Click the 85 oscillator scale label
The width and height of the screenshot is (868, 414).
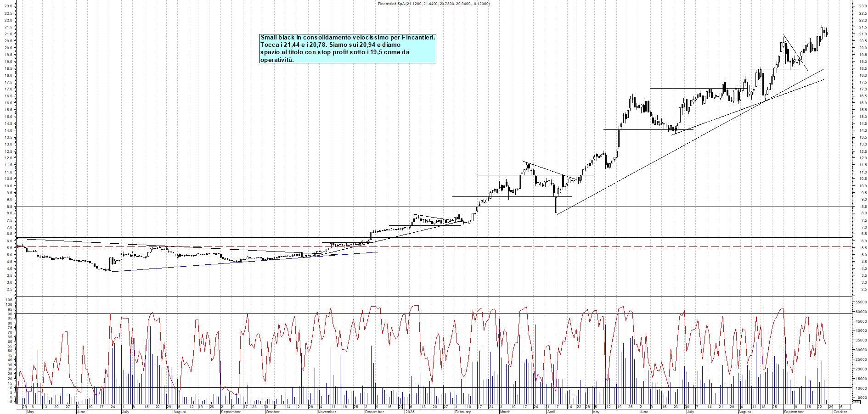tap(9, 319)
